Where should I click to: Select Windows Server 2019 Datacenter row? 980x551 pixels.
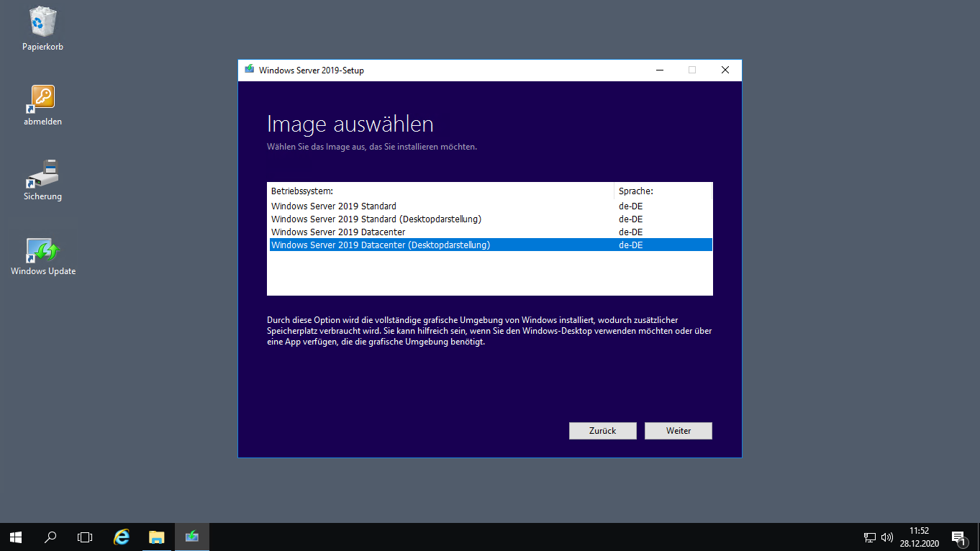(490, 232)
